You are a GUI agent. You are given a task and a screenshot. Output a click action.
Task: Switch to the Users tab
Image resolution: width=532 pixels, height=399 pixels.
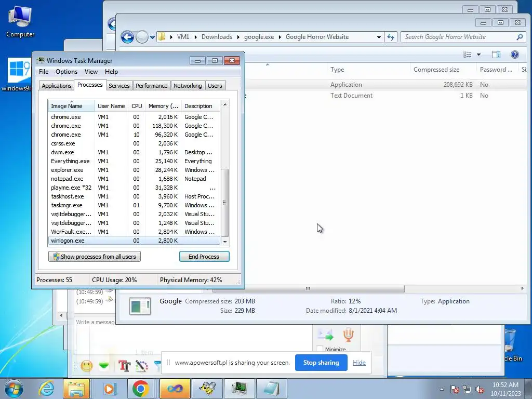click(215, 86)
